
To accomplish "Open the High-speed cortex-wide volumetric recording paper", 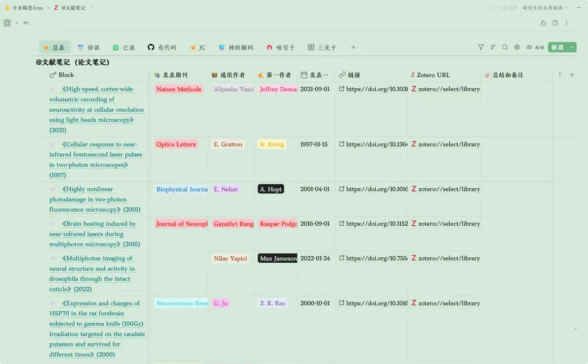I will coord(96,109).
